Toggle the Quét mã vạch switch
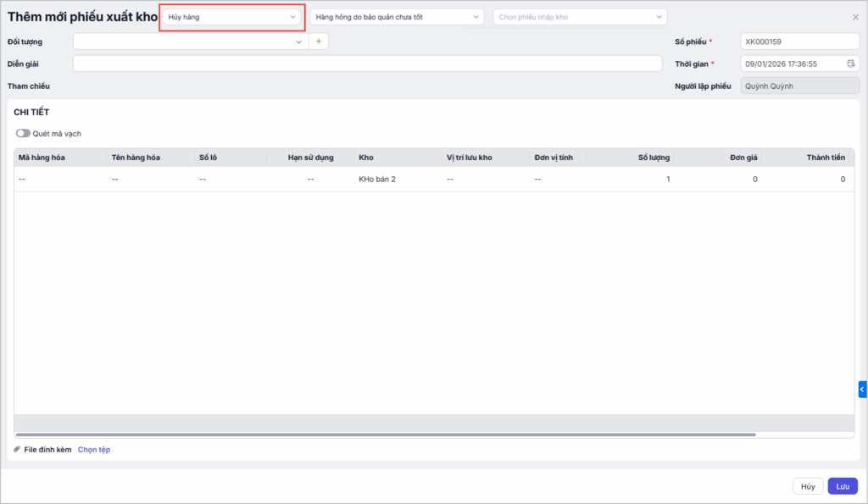Screen dimensions: 868x504 (x=23, y=133)
